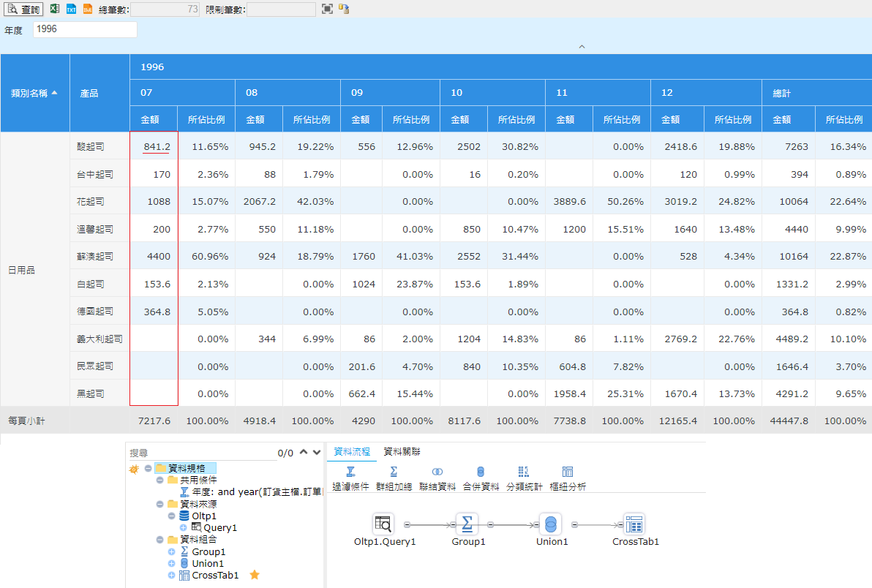Switch to the 資料關聯 tab
Screen dimensions: 872x588
402,452
